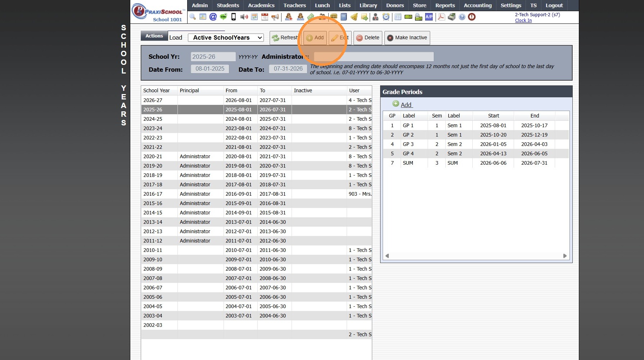The width and height of the screenshot is (644, 360).
Task: Click the green chat bubble icon
Action: [223, 17]
